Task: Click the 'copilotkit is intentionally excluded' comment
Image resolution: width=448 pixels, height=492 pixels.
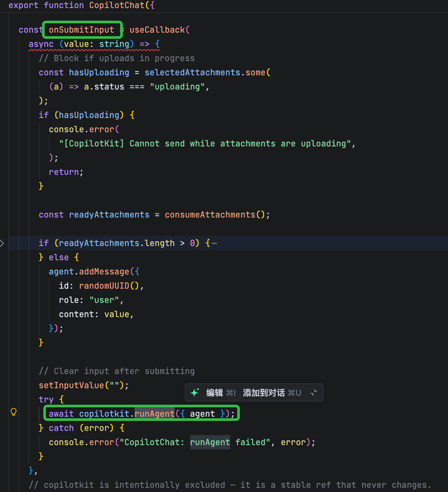Action: (230, 485)
